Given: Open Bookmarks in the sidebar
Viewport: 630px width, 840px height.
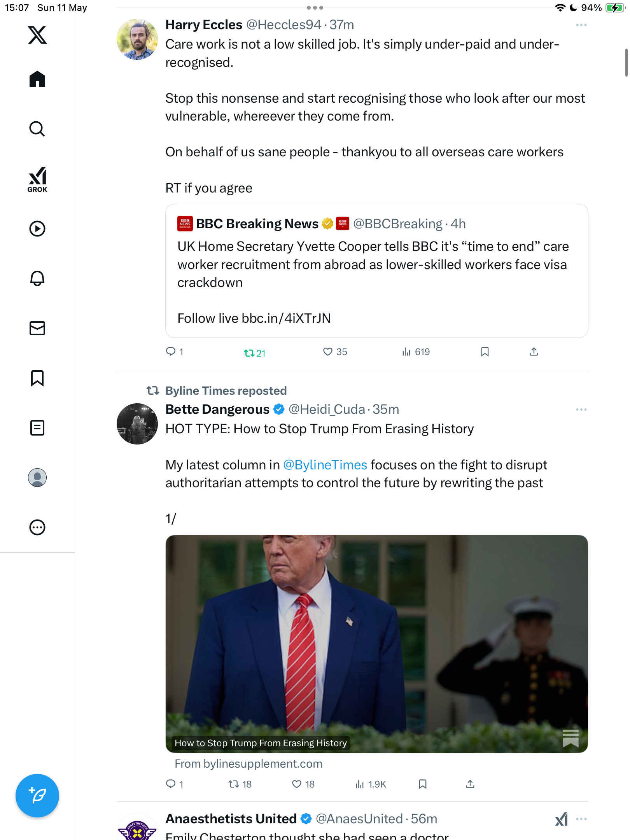Looking at the screenshot, I should click(x=37, y=378).
